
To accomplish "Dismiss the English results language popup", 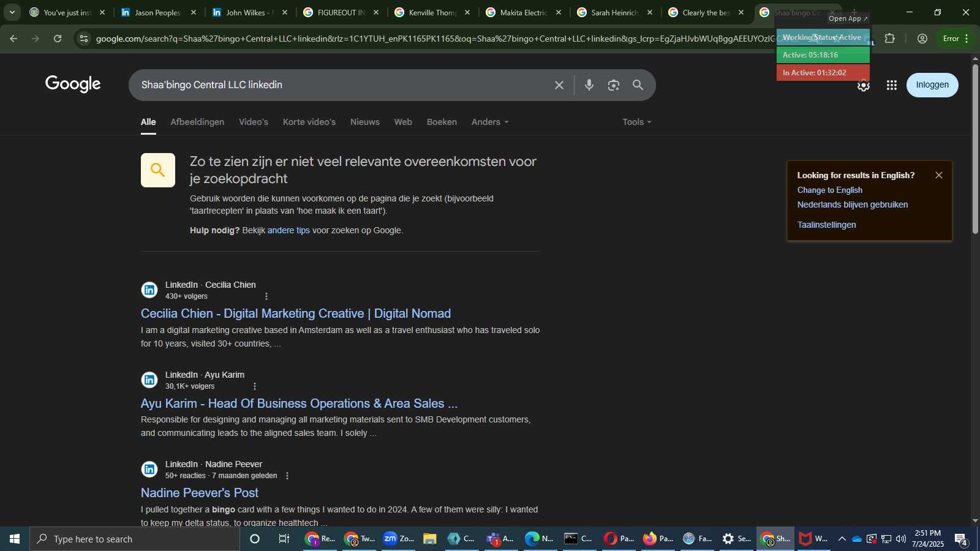I will coord(939,175).
